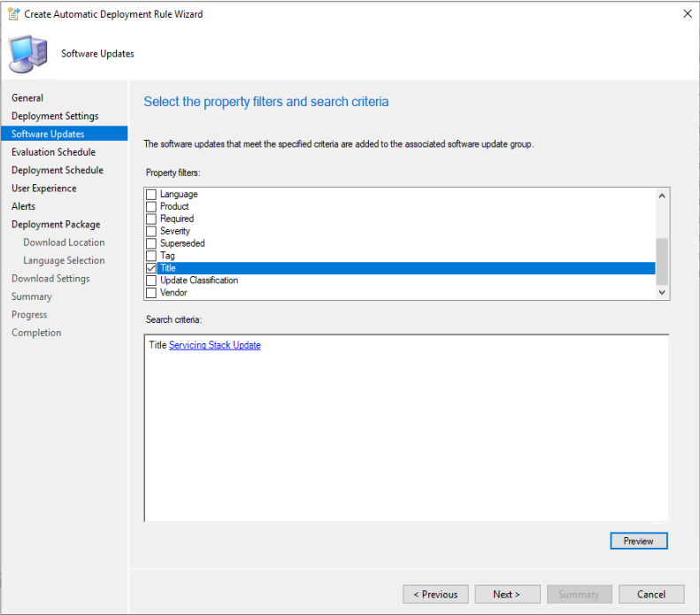Go to the Deployment Settings page
Screen dimensions: 700x615
55,116
